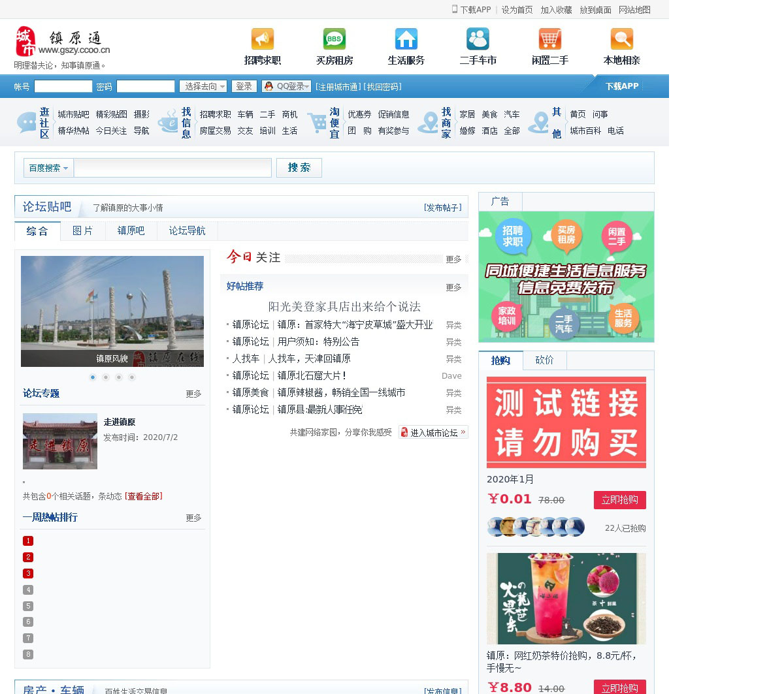Click the 二手汽车 bubble in the ad banner
784x694 pixels.
tap(564, 323)
